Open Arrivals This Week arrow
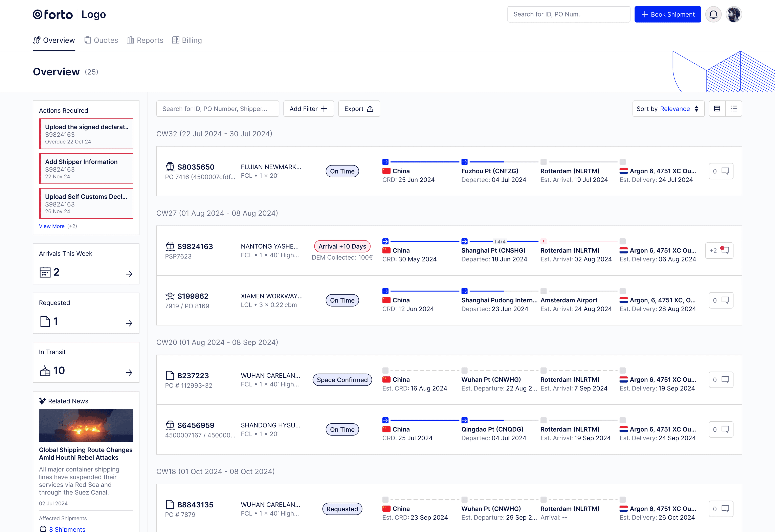 coord(129,274)
